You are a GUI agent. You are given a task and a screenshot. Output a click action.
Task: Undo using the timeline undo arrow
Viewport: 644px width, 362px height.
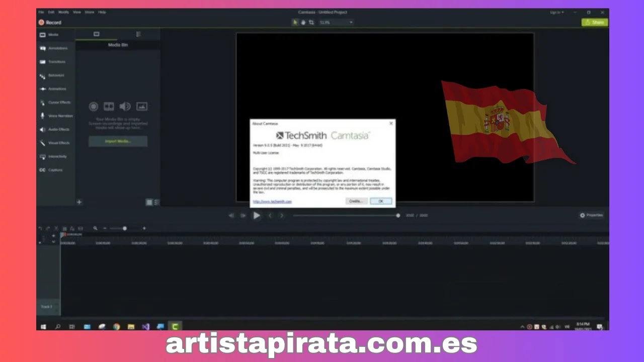pyautogui.click(x=40, y=228)
